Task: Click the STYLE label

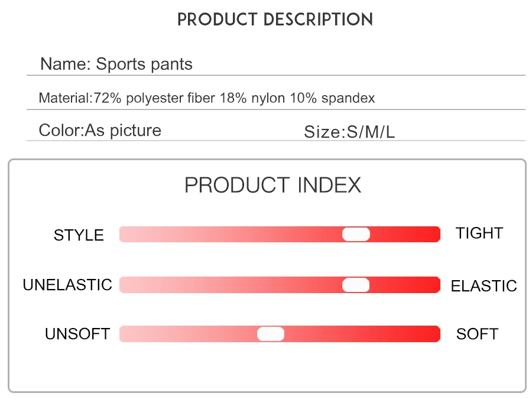Action: (79, 235)
